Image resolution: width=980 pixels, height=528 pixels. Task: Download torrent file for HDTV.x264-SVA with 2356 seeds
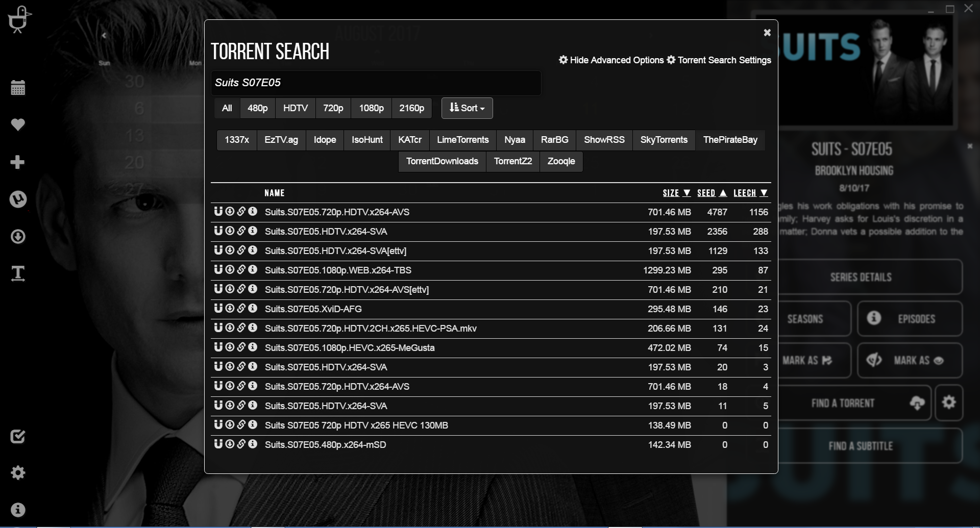[x=230, y=231]
